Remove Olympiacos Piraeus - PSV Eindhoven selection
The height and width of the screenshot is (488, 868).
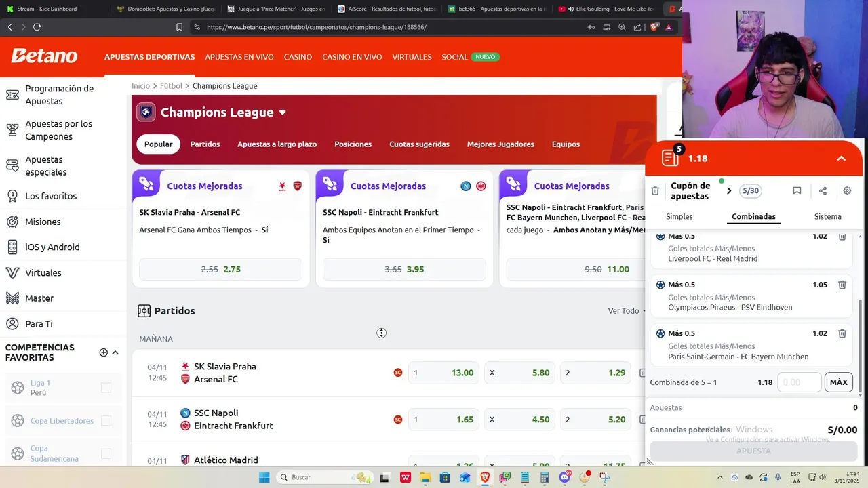842,285
